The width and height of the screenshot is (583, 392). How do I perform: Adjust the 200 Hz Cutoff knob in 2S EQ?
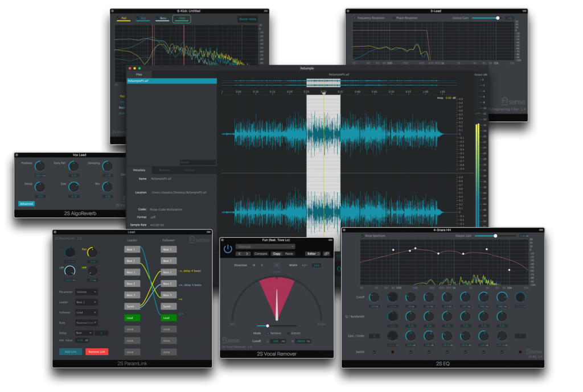(x=429, y=297)
